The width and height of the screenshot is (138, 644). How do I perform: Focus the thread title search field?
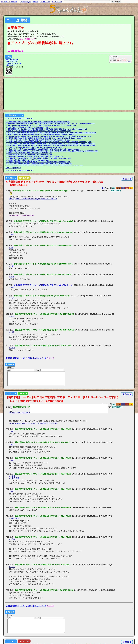[87, 2]
